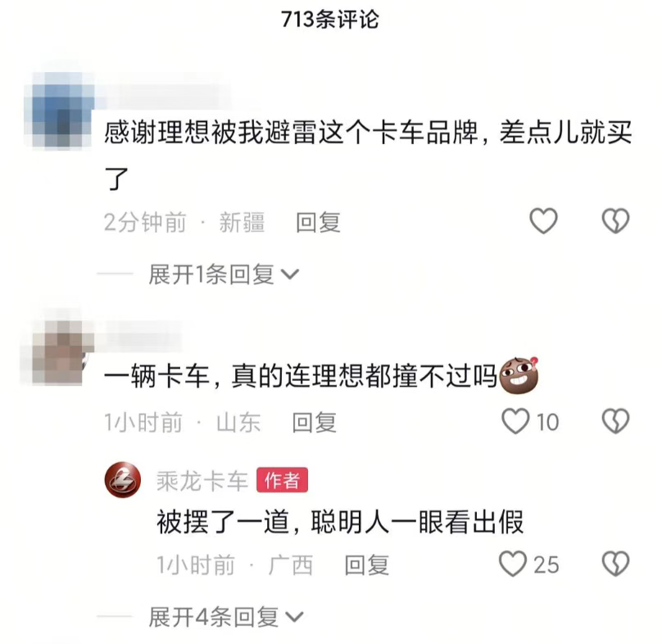
Task: Tap the red 作者 badge
Action: pyautogui.click(x=282, y=480)
